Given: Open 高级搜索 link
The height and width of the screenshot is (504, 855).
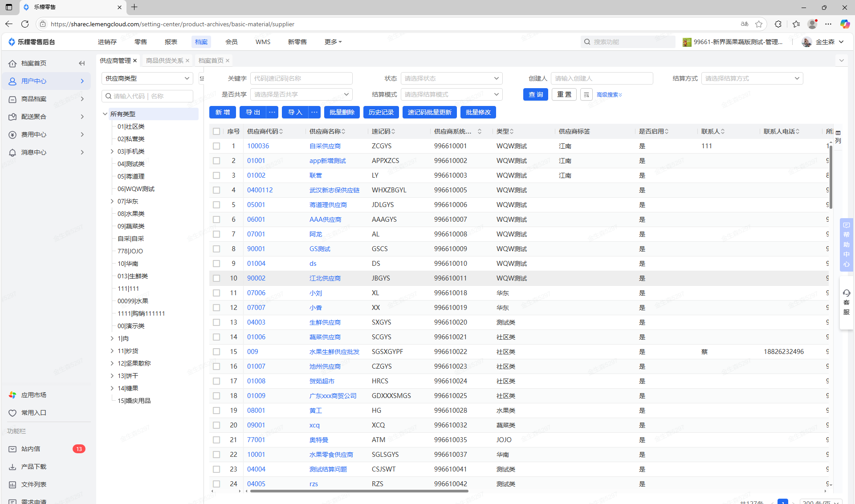Looking at the screenshot, I should tap(609, 94).
